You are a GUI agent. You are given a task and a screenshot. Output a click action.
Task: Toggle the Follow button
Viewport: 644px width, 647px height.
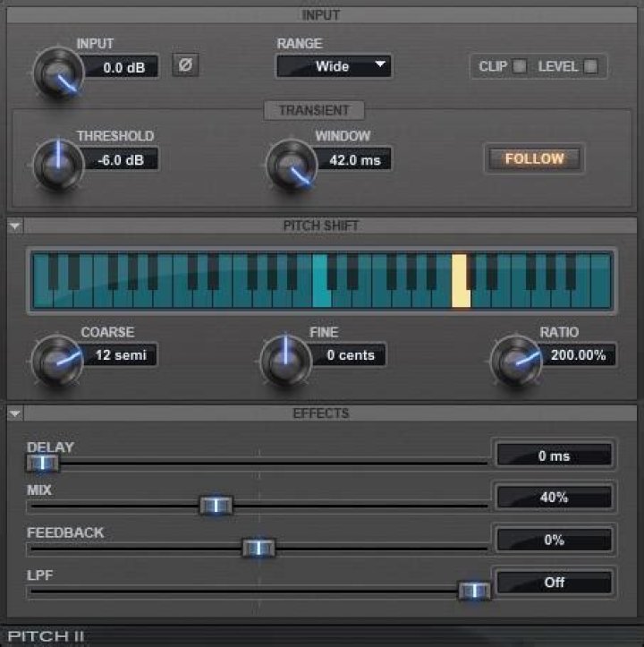click(x=534, y=159)
